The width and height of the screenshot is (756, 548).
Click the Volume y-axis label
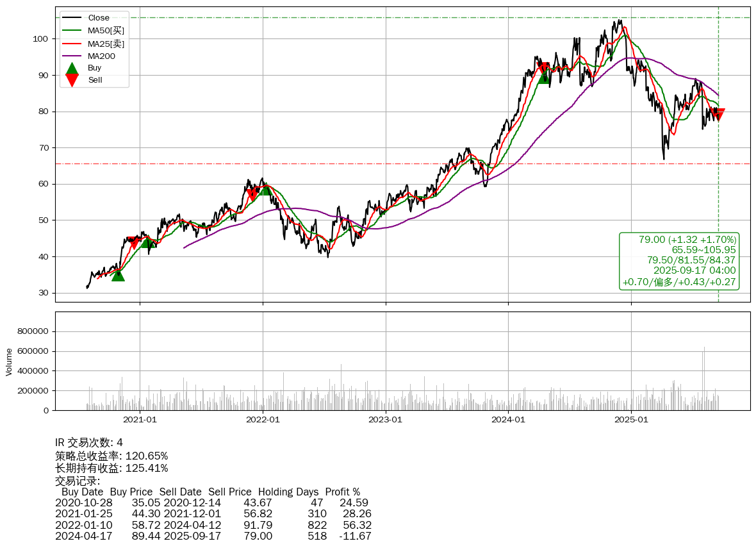coord(9,361)
